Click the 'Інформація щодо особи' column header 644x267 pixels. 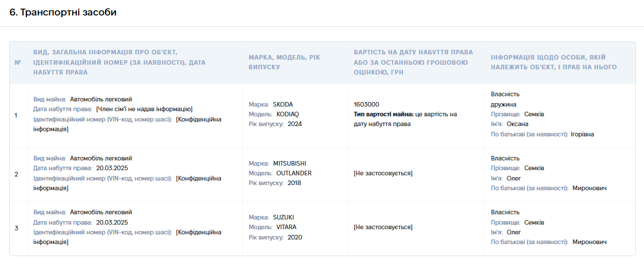point(554,62)
